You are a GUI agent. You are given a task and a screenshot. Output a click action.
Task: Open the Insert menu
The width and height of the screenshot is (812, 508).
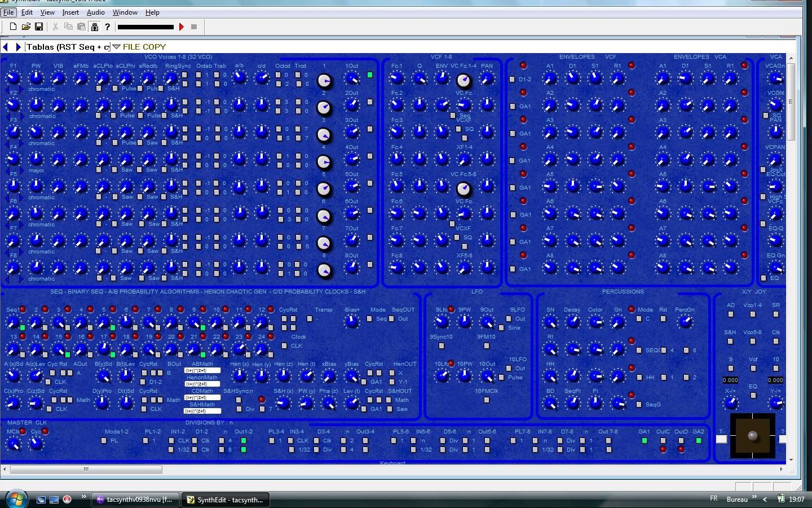pyautogui.click(x=70, y=12)
